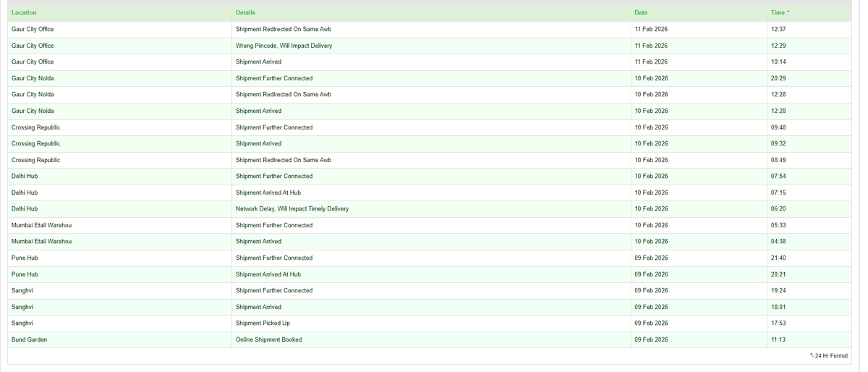The image size is (868, 372).
Task: Click 'Shipment Arrived' in the 09:32 row
Action: 258,144
